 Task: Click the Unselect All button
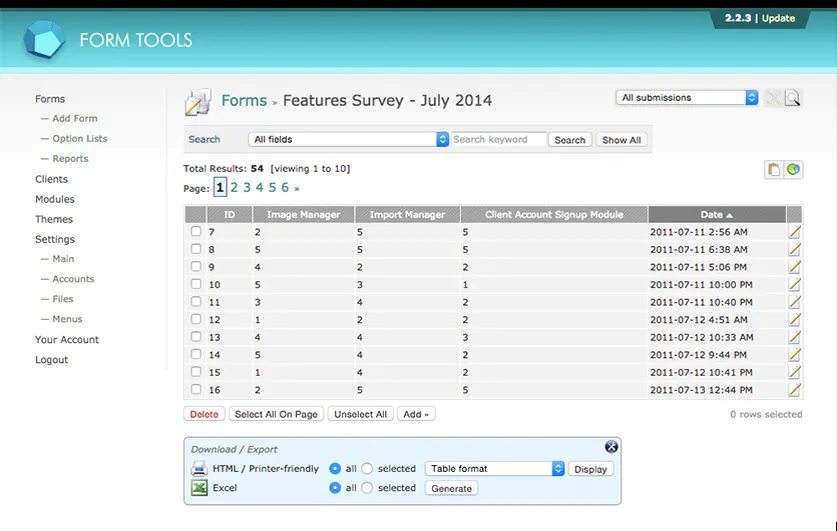click(360, 414)
